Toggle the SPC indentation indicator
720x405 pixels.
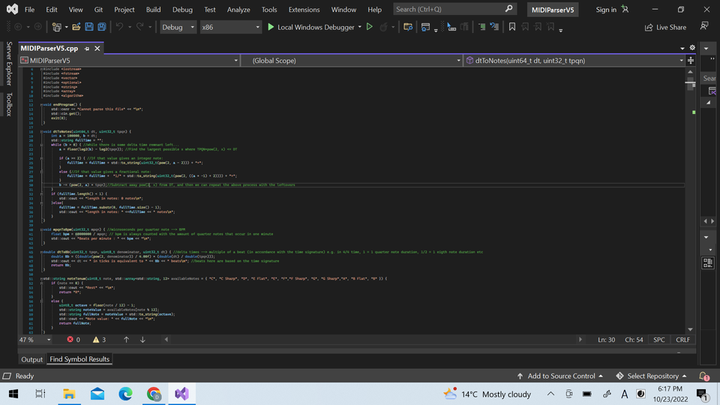click(x=659, y=339)
